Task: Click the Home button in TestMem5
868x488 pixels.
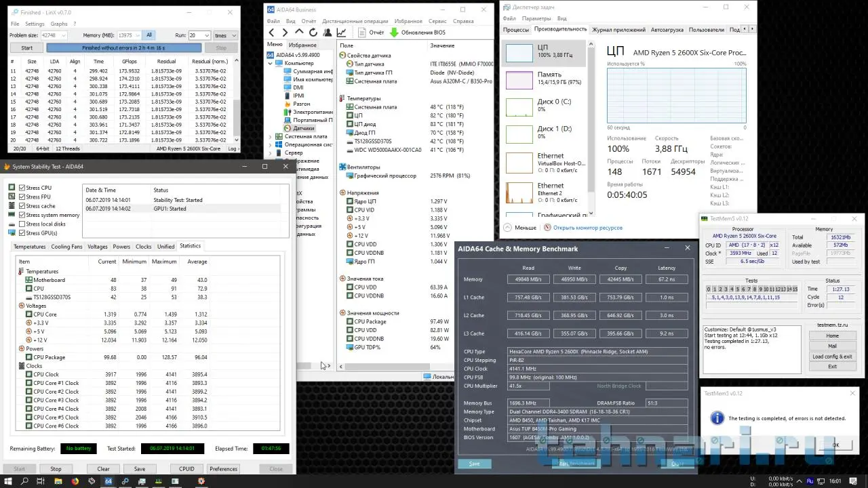Action: coord(832,336)
